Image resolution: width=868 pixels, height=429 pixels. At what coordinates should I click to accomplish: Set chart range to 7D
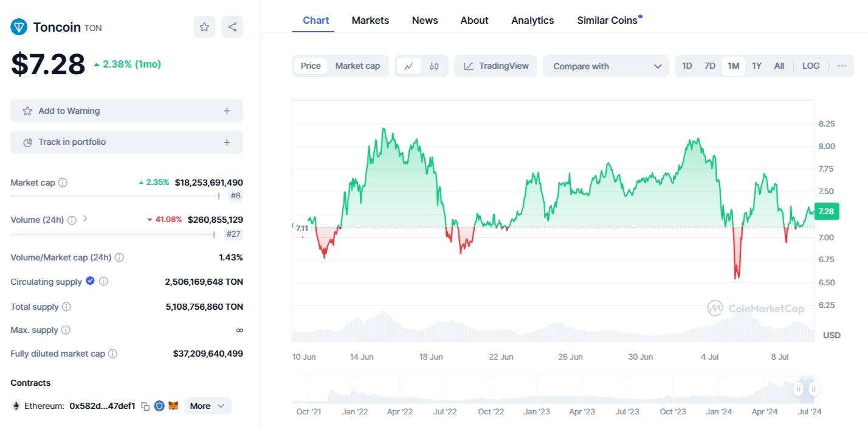[x=709, y=66]
